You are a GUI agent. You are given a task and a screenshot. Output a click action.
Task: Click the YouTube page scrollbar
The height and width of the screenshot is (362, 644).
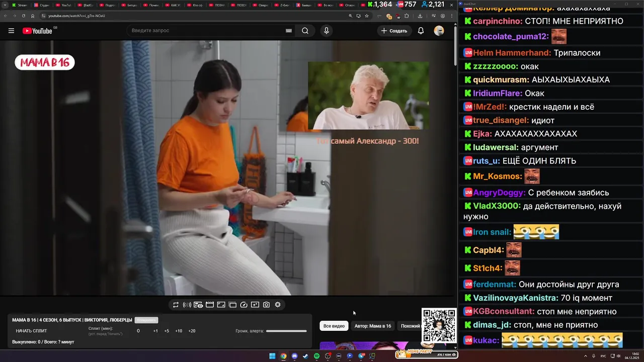click(455, 45)
